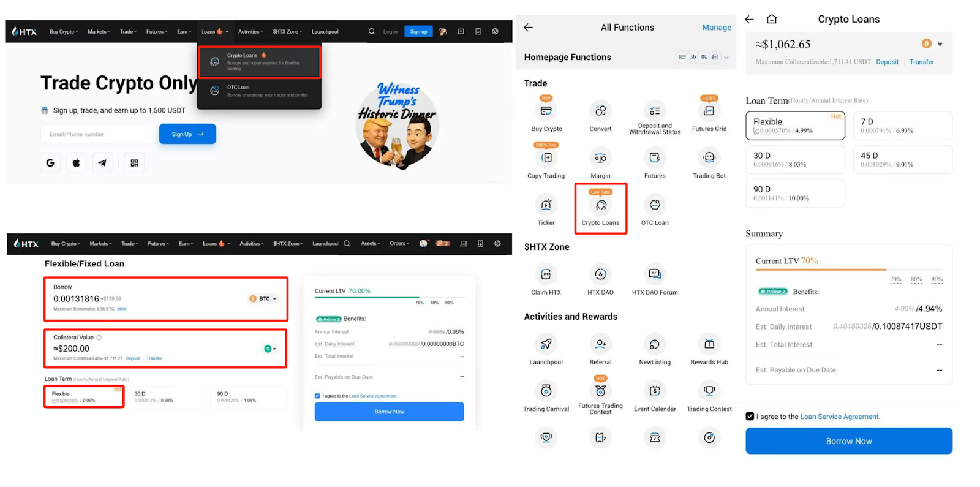Tap the HTX DAO icon
The width and height of the screenshot is (980, 487).
tap(600, 274)
